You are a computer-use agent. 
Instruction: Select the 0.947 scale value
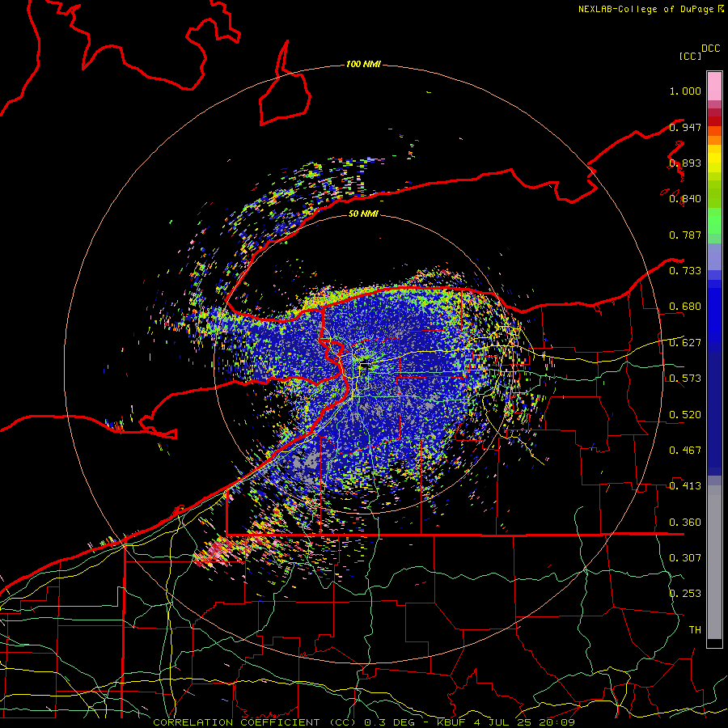(685, 127)
